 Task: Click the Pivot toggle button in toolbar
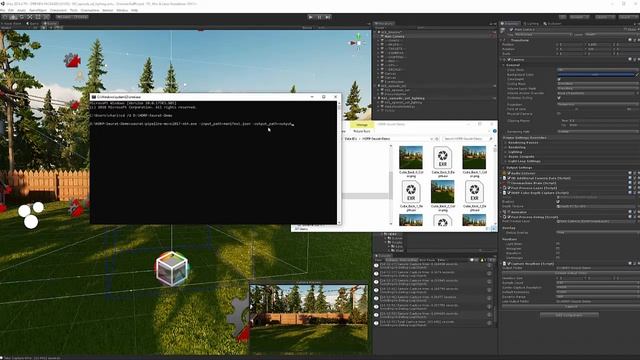(63, 17)
